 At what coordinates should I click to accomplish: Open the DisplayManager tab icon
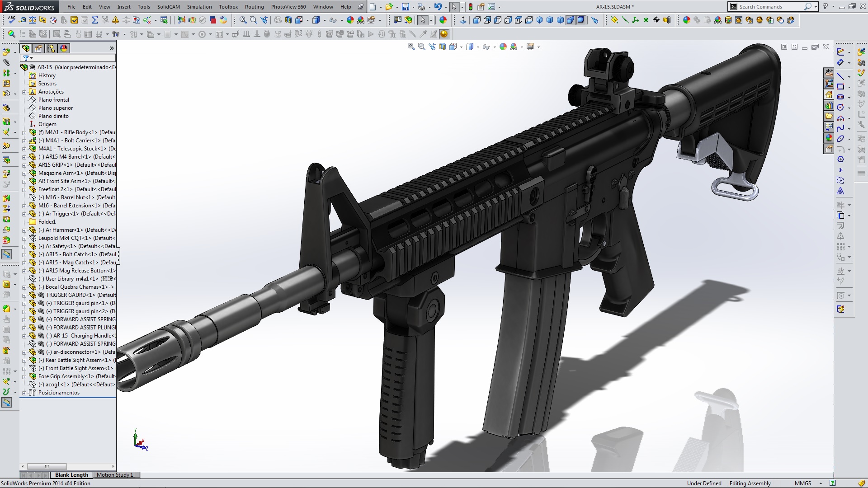pos(64,48)
